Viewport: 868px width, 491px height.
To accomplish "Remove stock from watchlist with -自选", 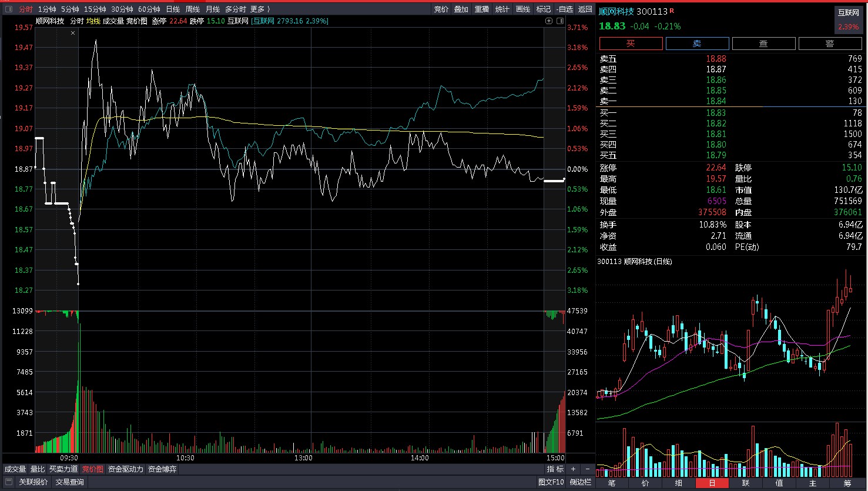I will 565,9.
